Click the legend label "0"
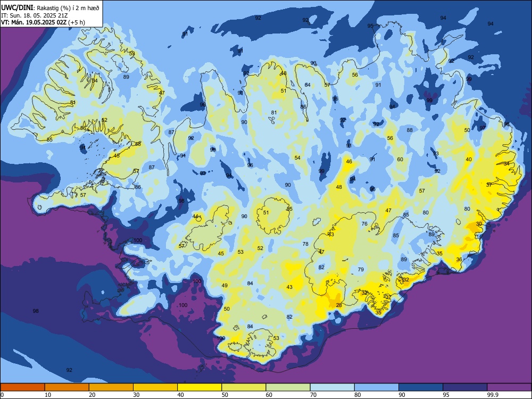Screen dimensions: 532x399 [2, 395]
